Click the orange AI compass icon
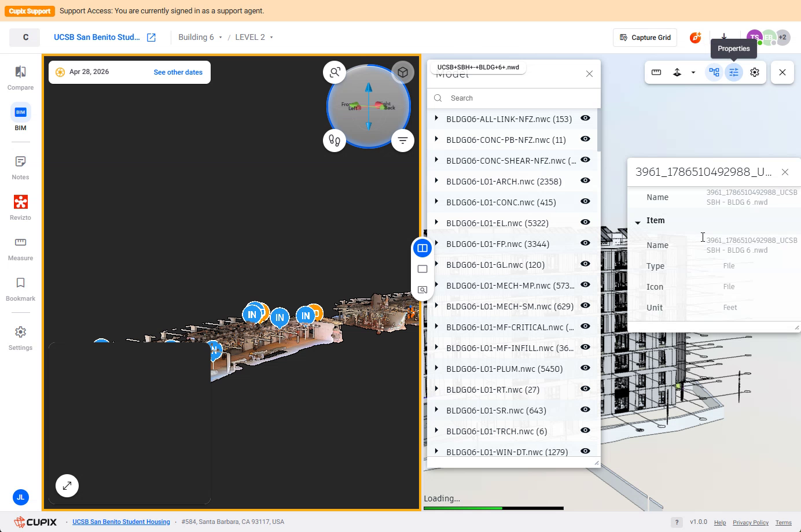Viewport: 801px width, 532px height. (695, 38)
